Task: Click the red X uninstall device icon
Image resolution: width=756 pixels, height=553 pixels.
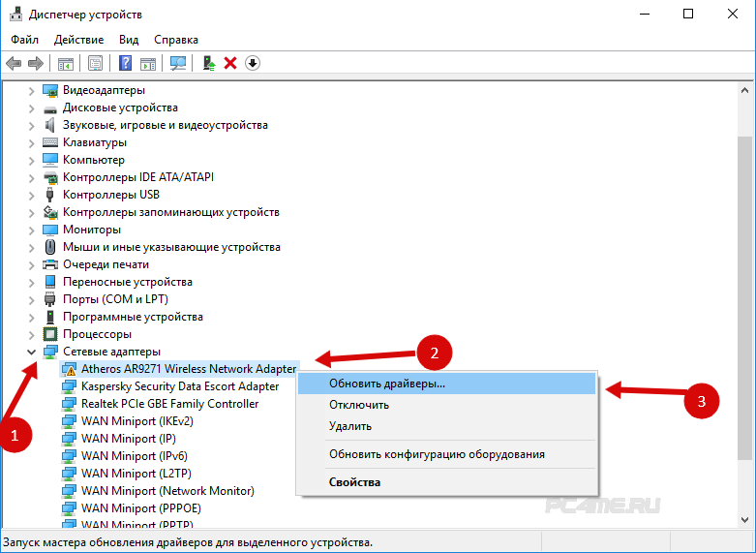Action: click(x=230, y=63)
